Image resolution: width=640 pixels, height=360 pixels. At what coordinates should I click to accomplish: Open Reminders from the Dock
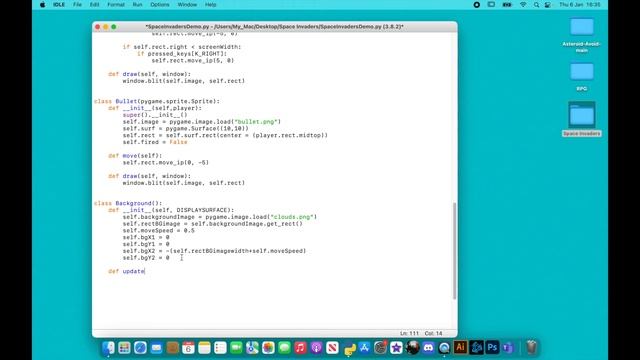pos(220,348)
